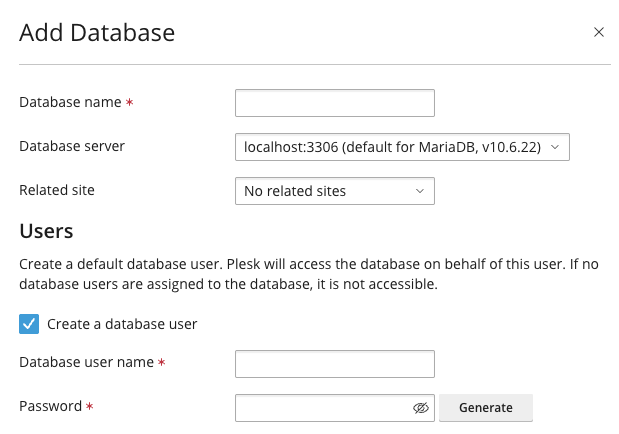Click the chevron arrow on localhost:3306 selector
This screenshot has height=434, width=619.
(555, 147)
